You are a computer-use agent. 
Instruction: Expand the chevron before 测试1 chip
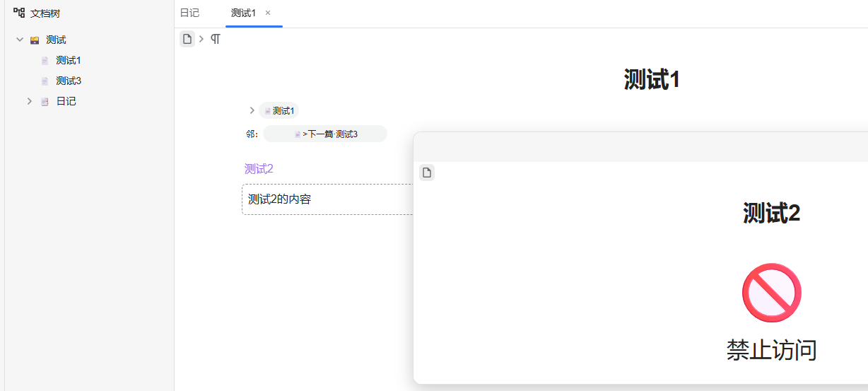click(x=252, y=110)
